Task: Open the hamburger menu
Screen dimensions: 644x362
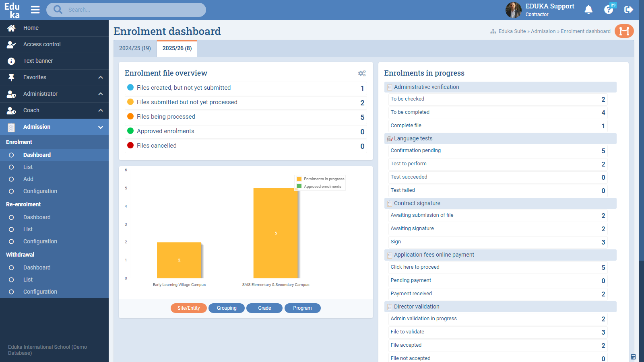Action: (35, 10)
